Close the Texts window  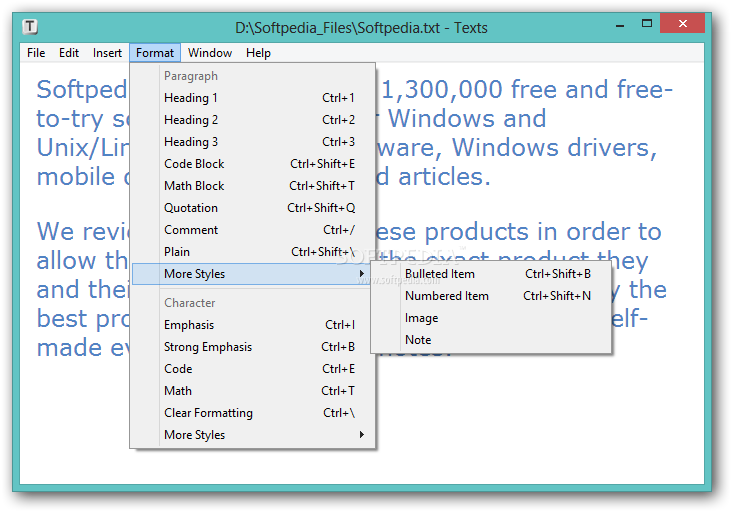tap(683, 24)
